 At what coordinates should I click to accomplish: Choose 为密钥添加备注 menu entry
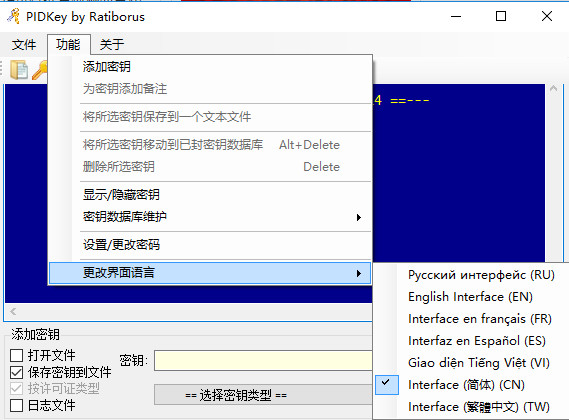[210, 89]
